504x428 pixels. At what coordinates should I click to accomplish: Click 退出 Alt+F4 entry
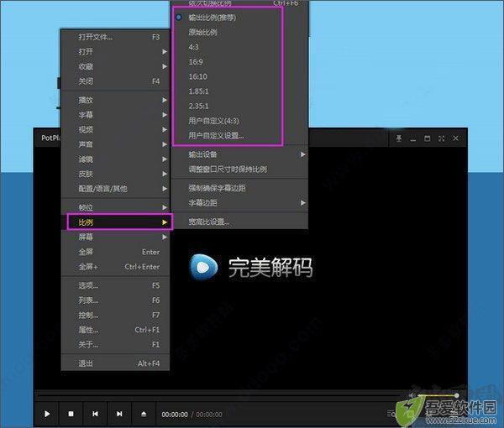(x=115, y=363)
